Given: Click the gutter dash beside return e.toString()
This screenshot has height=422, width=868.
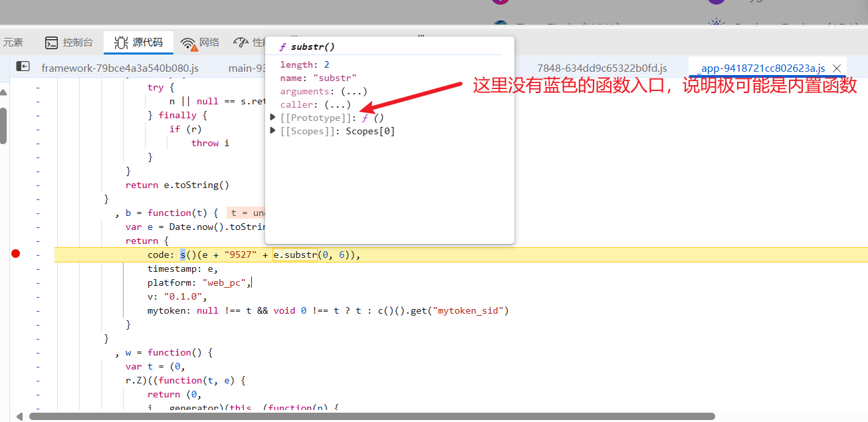Looking at the screenshot, I should click(x=38, y=185).
